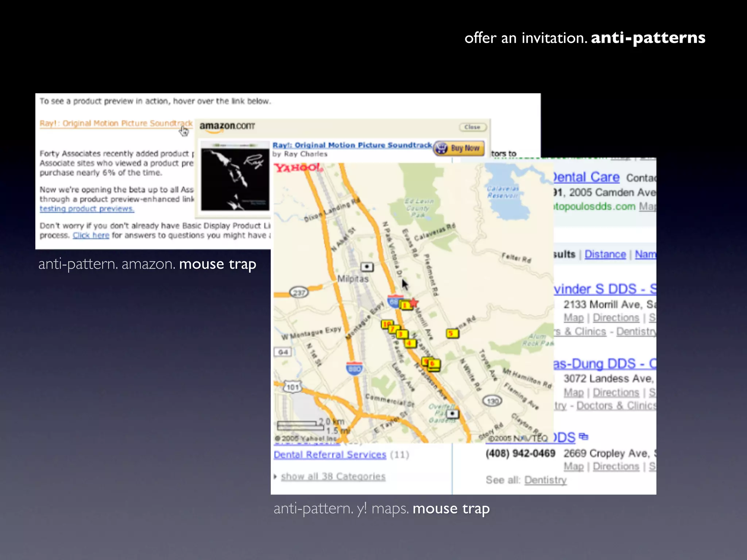Image resolution: width=747 pixels, height=560 pixels.
Task: Click the red star map marker
Action: pyautogui.click(x=414, y=302)
